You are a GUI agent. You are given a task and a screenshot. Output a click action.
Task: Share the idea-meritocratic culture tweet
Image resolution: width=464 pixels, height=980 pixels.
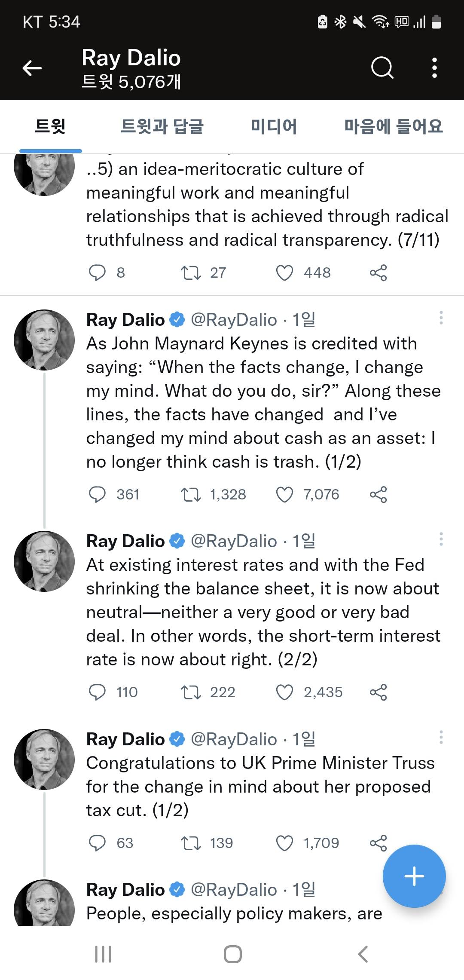click(x=379, y=273)
